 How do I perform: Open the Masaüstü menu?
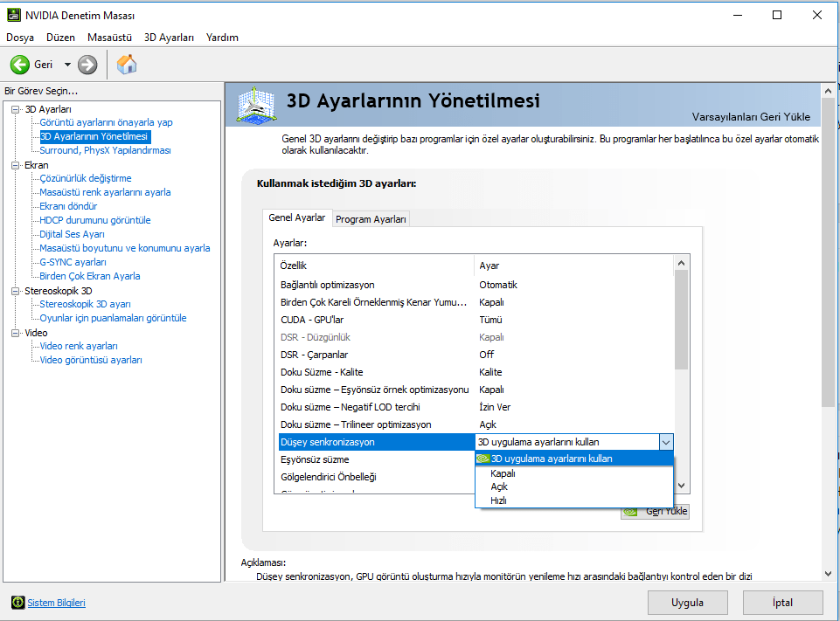[x=109, y=38]
